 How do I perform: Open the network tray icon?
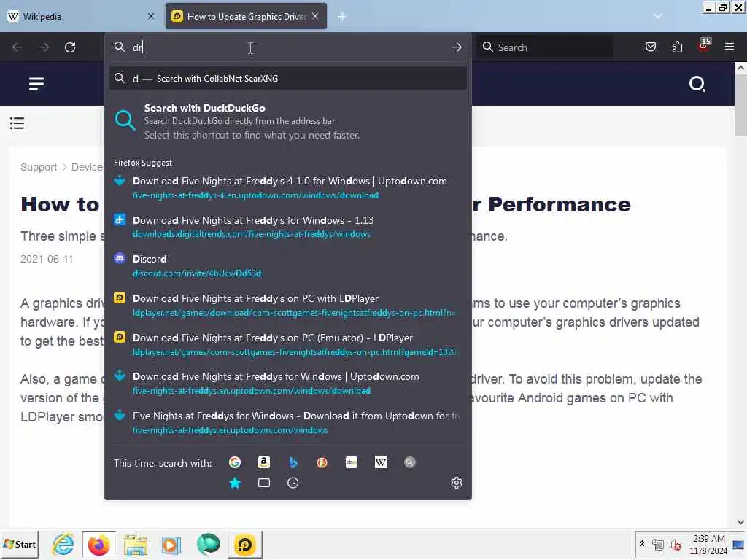(658, 544)
